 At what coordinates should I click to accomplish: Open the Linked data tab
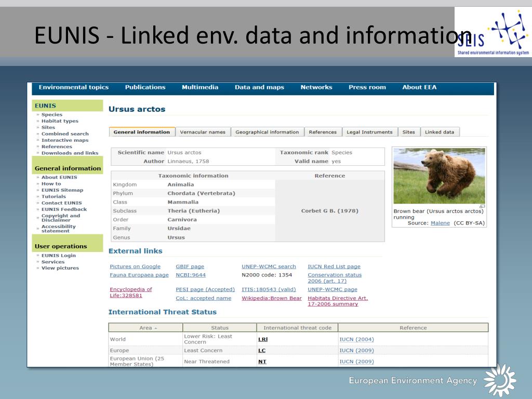[x=440, y=132]
